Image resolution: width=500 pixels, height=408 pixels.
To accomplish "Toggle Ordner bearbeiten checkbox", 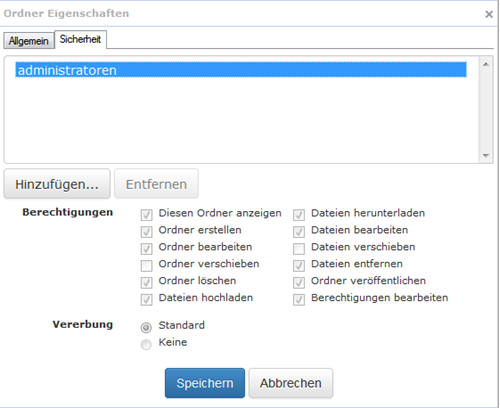I will coord(146,249).
